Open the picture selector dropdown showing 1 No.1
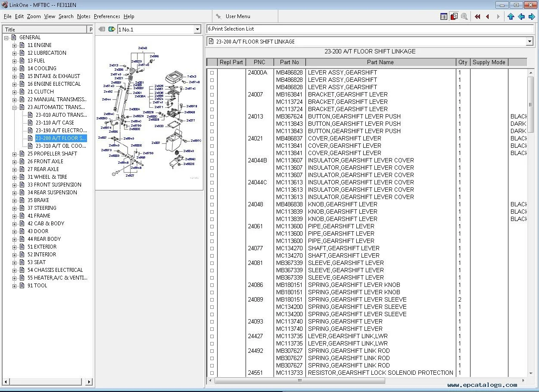The height and width of the screenshot is (392, 539). (x=197, y=29)
